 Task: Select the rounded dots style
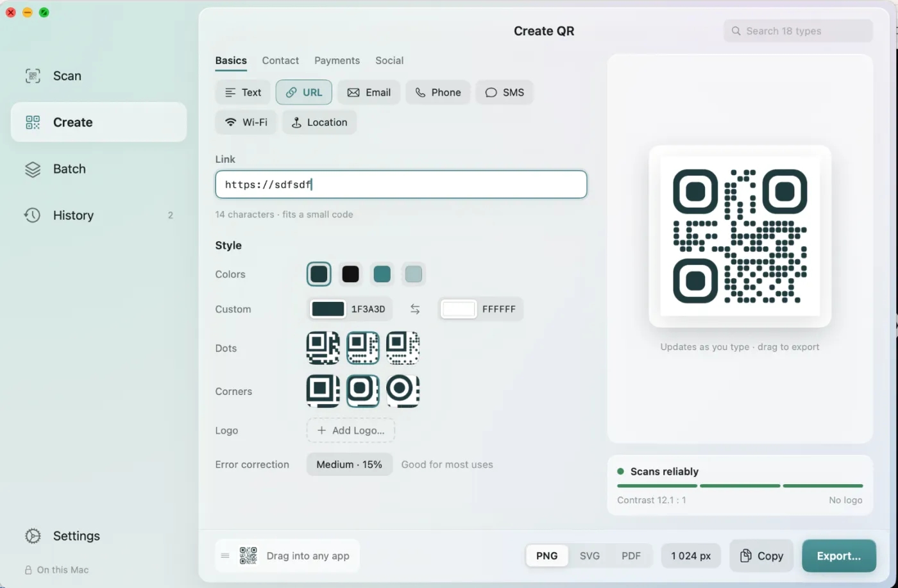pyautogui.click(x=363, y=348)
